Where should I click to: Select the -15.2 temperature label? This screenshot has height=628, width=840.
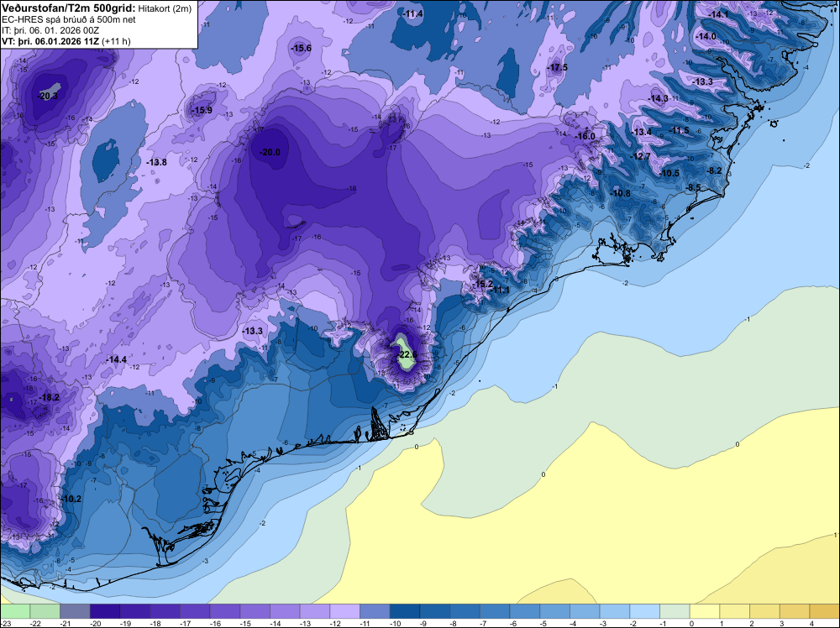(483, 284)
